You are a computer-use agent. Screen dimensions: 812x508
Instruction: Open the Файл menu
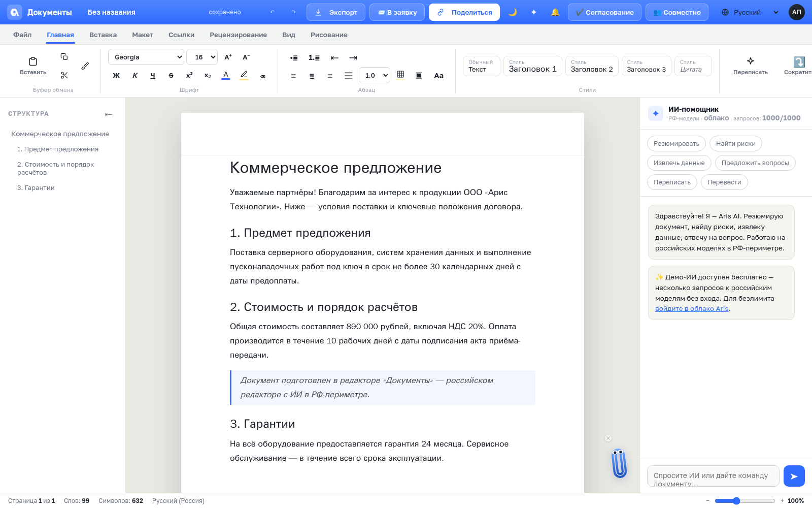[x=22, y=35]
